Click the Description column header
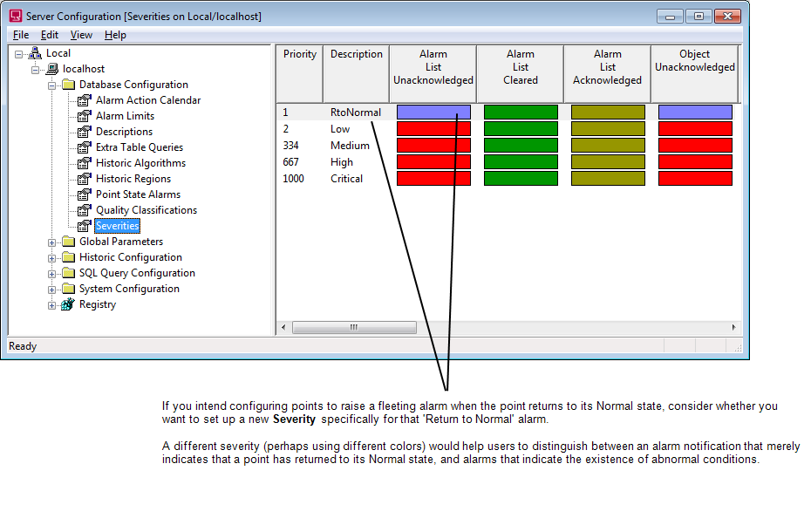The height and width of the screenshot is (532, 811). click(356, 54)
